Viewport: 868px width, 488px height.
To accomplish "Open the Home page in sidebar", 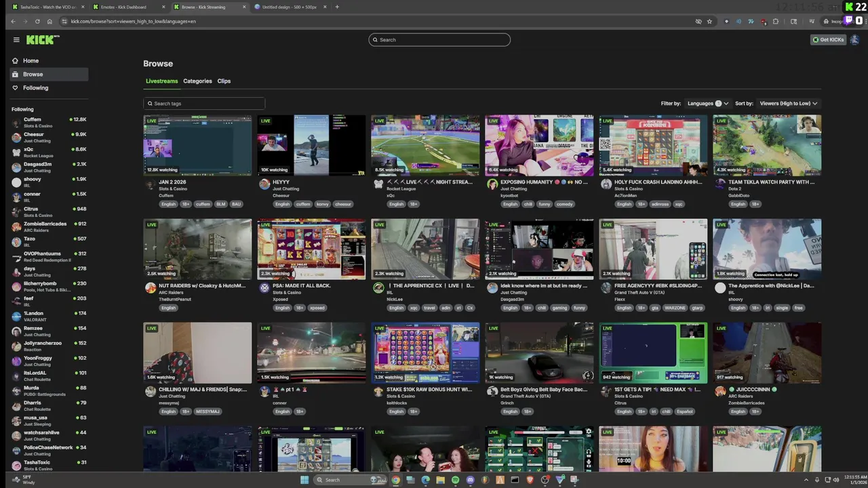I will [x=49, y=60].
